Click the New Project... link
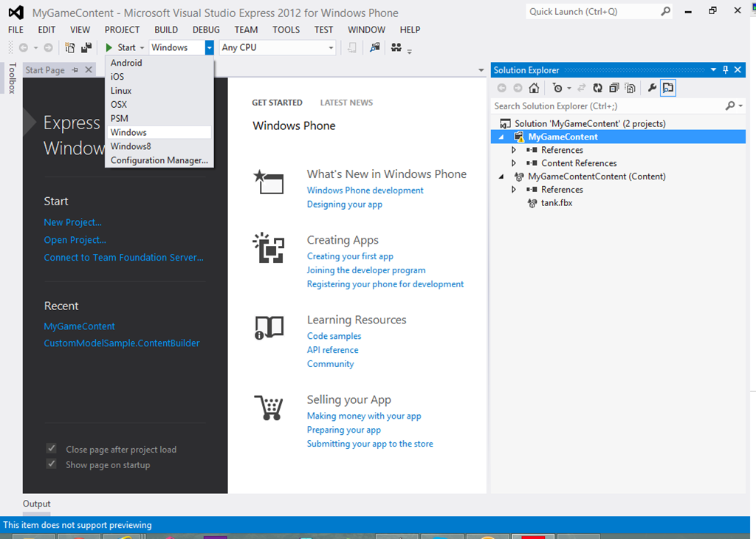 click(x=73, y=222)
